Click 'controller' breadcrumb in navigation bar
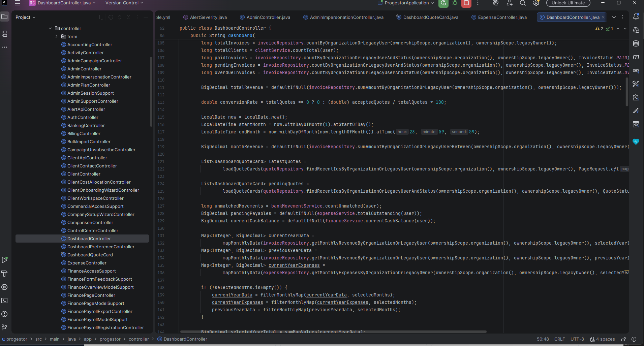The image size is (644, 346). 139,339
